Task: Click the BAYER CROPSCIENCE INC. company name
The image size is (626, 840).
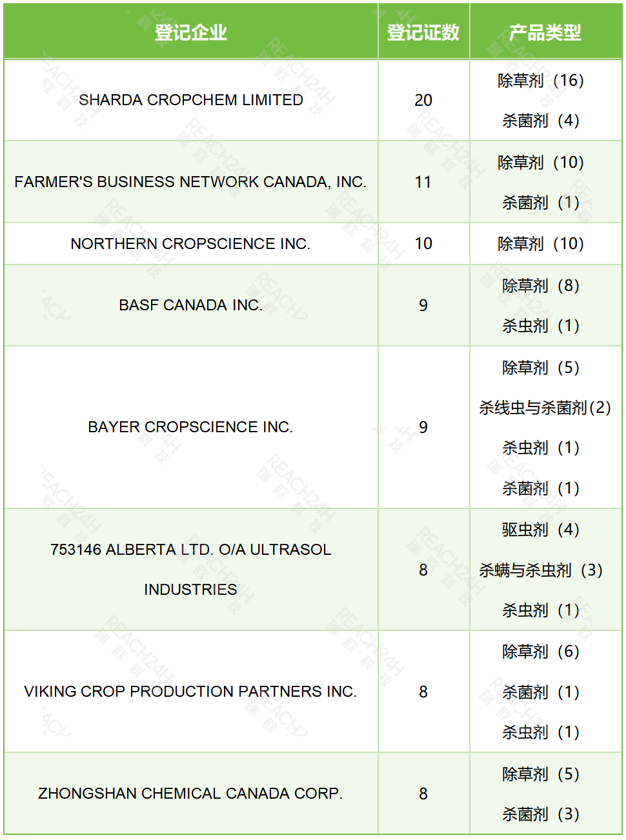Action: tap(190, 427)
